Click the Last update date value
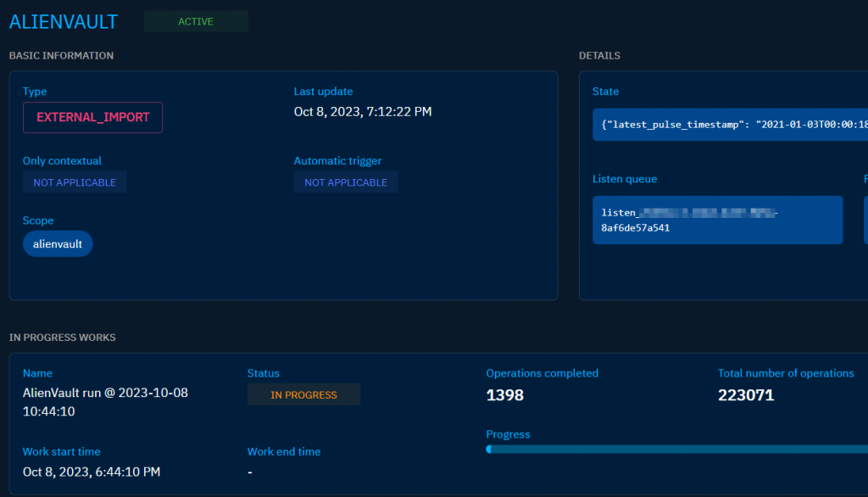The height and width of the screenshot is (497, 868). pyautogui.click(x=363, y=112)
